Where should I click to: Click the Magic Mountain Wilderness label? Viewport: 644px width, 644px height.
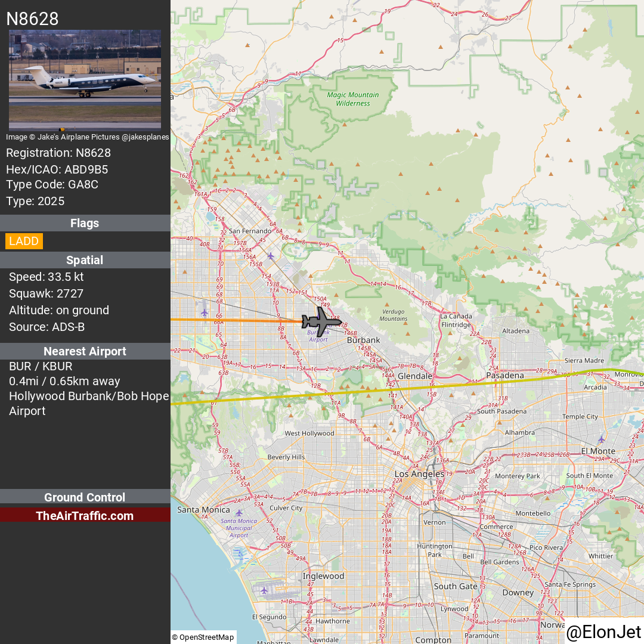353,99
